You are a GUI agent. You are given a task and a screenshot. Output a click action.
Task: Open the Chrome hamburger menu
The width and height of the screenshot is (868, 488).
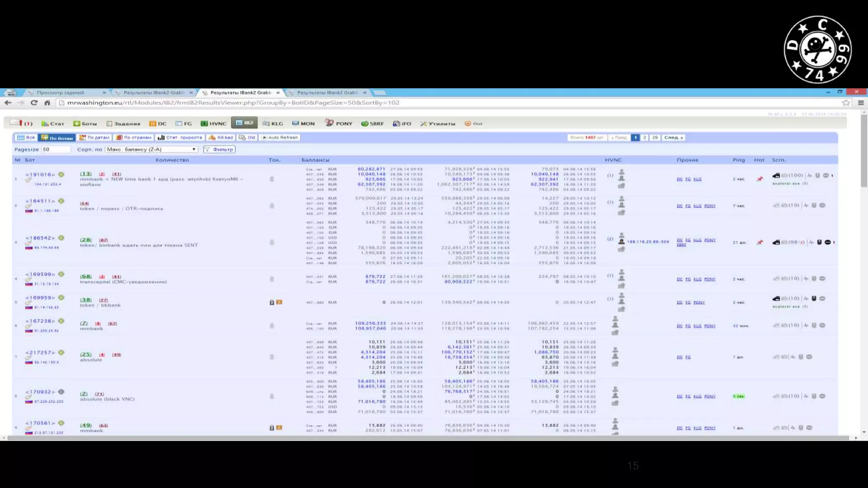[x=861, y=103]
